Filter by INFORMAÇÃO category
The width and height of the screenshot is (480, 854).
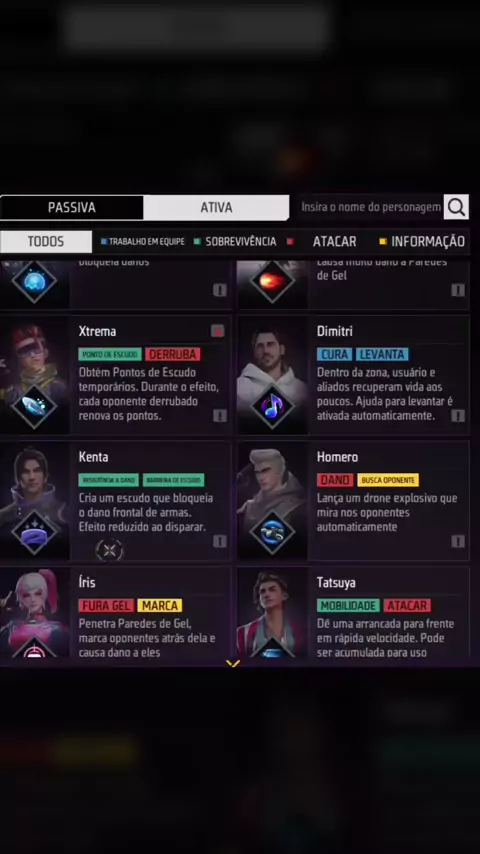point(422,242)
